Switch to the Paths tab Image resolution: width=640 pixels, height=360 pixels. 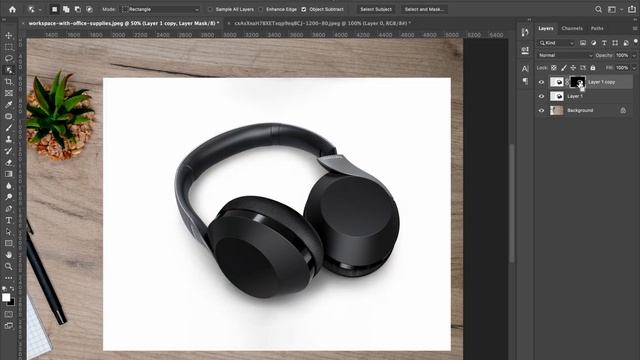(597, 29)
